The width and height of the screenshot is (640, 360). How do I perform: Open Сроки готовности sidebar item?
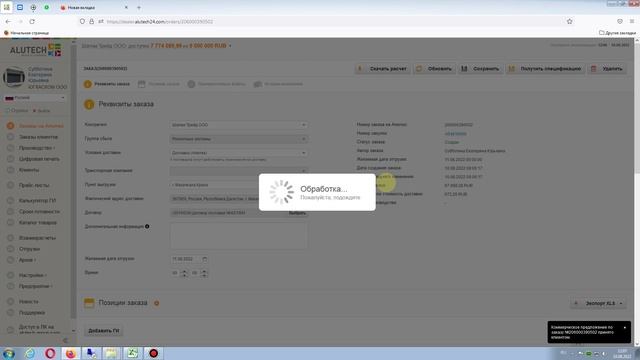click(39, 211)
